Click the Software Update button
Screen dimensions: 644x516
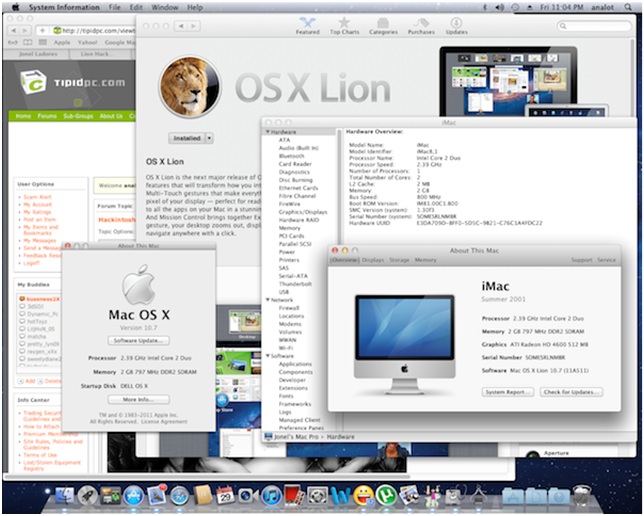139,341
